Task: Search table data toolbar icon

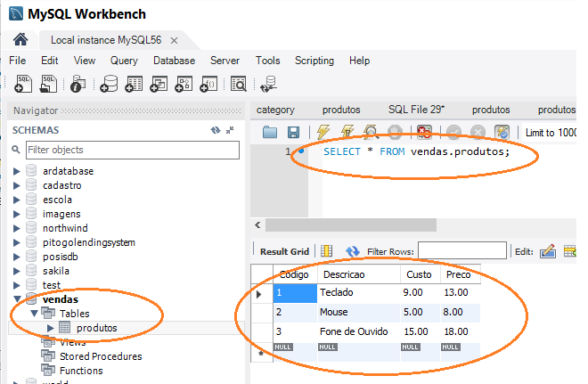Action: pos(239,83)
